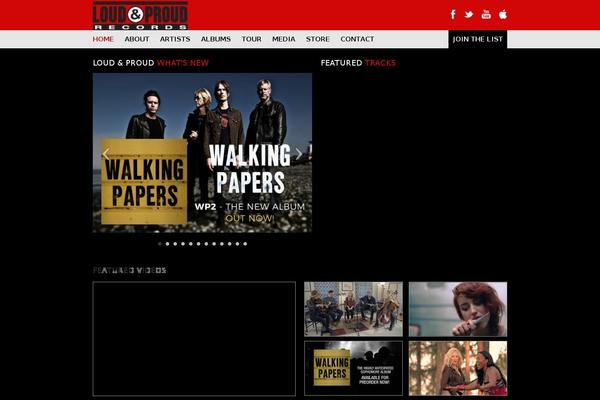The width and height of the screenshot is (600, 400).
Task: Open the Apple iTunes icon
Action: pos(503,15)
